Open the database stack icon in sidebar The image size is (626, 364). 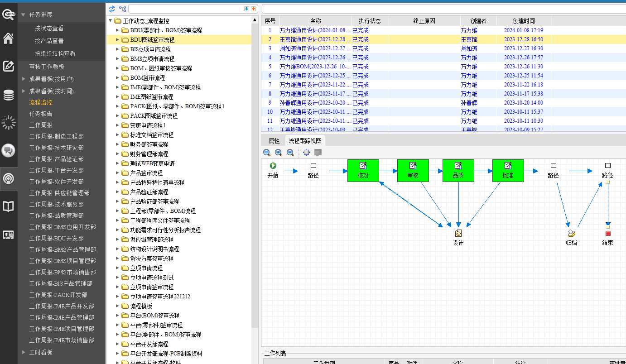[8, 95]
